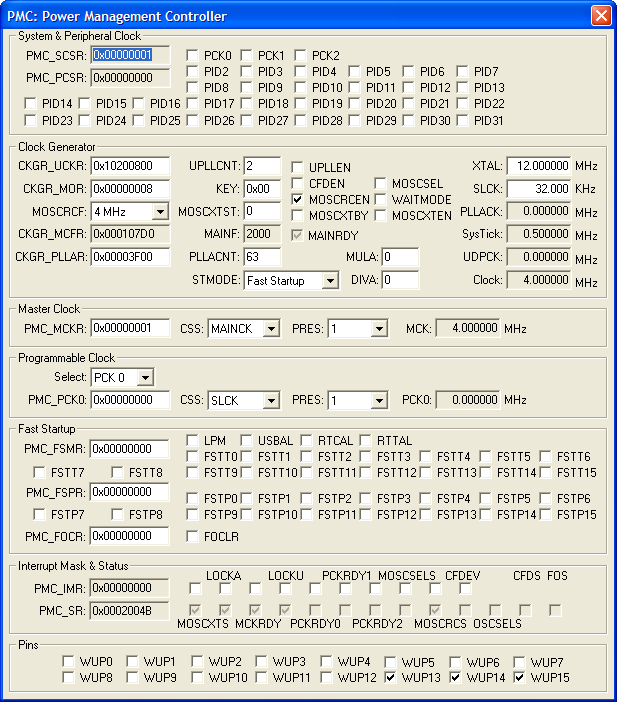
Task: Click the PMC_MCKR register field
Action: pos(130,328)
